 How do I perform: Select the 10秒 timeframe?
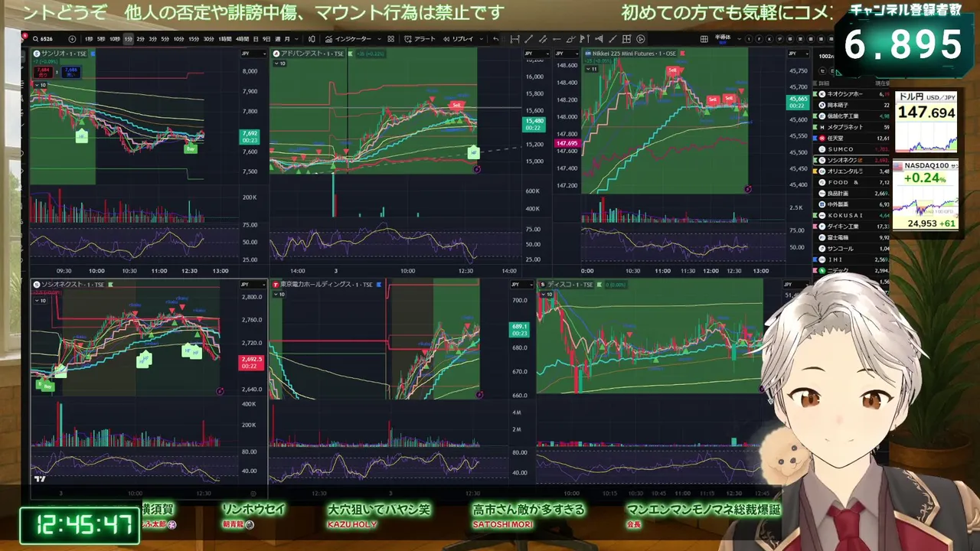[115, 39]
